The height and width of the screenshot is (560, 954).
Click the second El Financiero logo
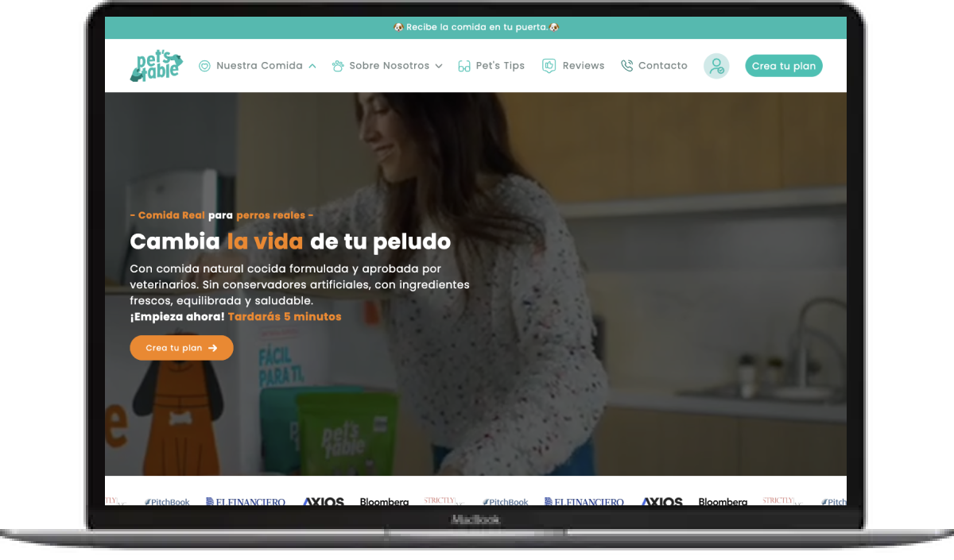tap(584, 502)
